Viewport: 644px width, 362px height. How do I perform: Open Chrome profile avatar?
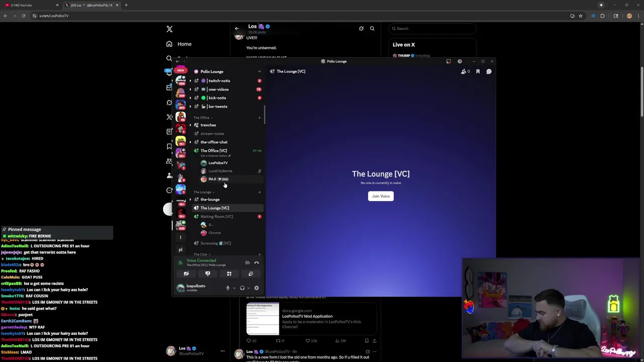coord(629,16)
